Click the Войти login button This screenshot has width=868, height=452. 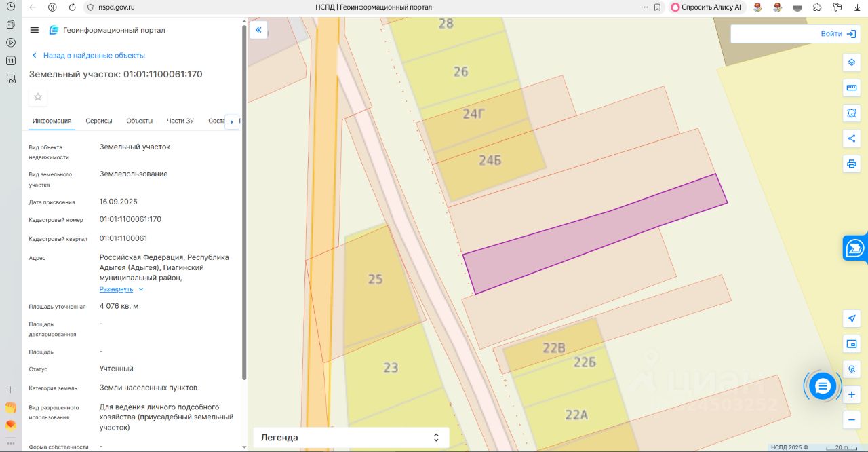(838, 33)
